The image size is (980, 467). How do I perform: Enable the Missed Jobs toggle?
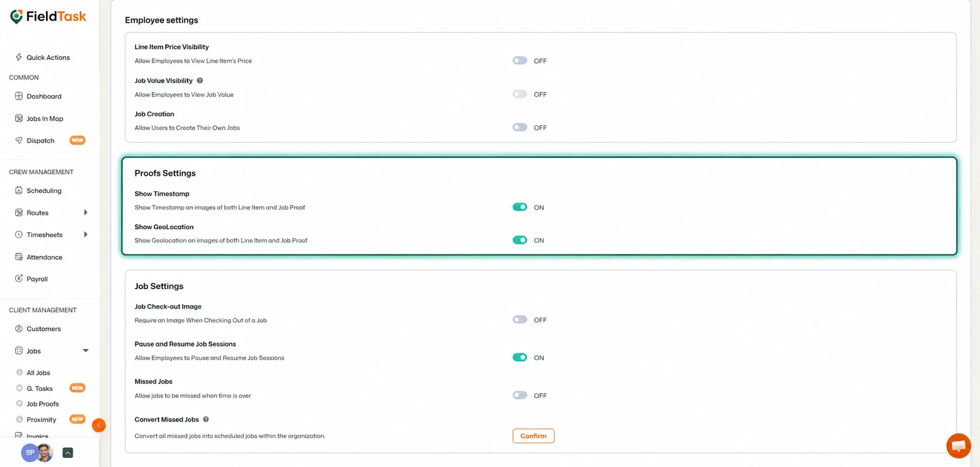click(x=520, y=395)
